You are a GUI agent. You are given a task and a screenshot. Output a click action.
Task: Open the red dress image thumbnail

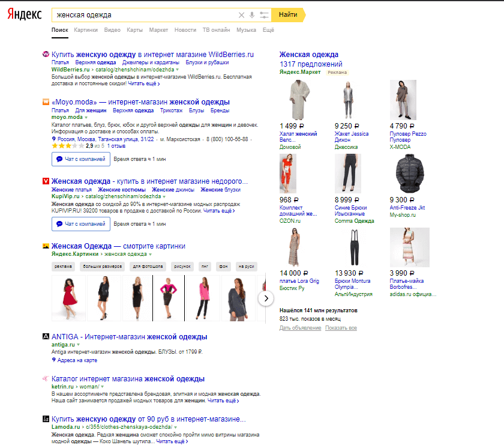(69, 298)
